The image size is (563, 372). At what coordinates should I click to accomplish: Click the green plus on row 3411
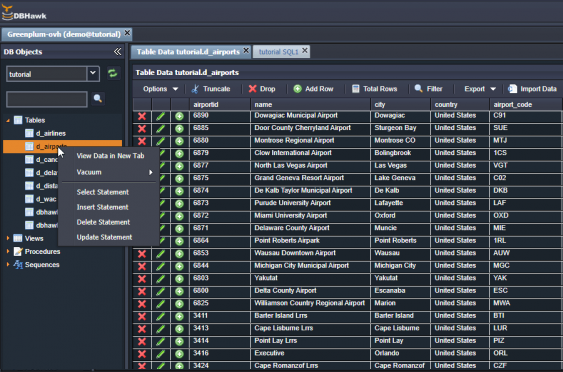pos(180,317)
